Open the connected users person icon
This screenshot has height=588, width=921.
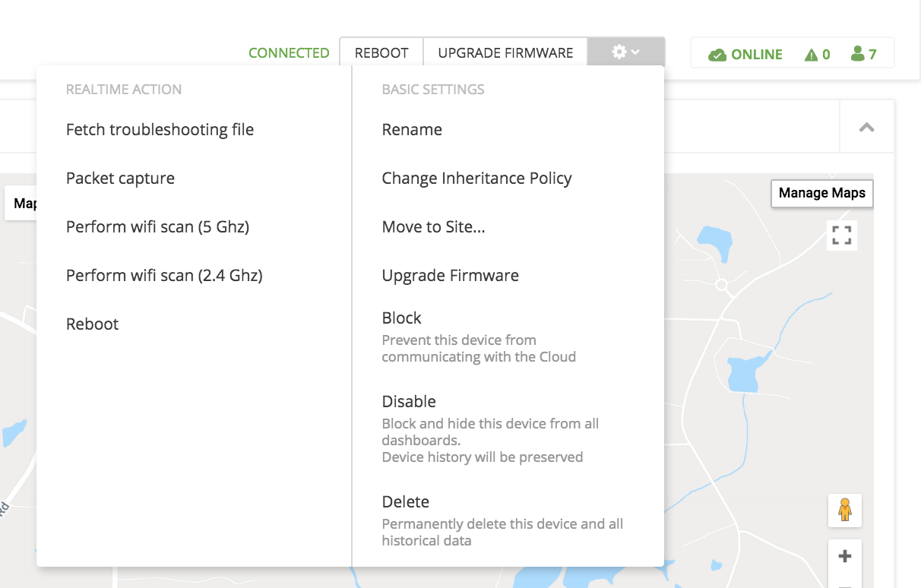(858, 54)
